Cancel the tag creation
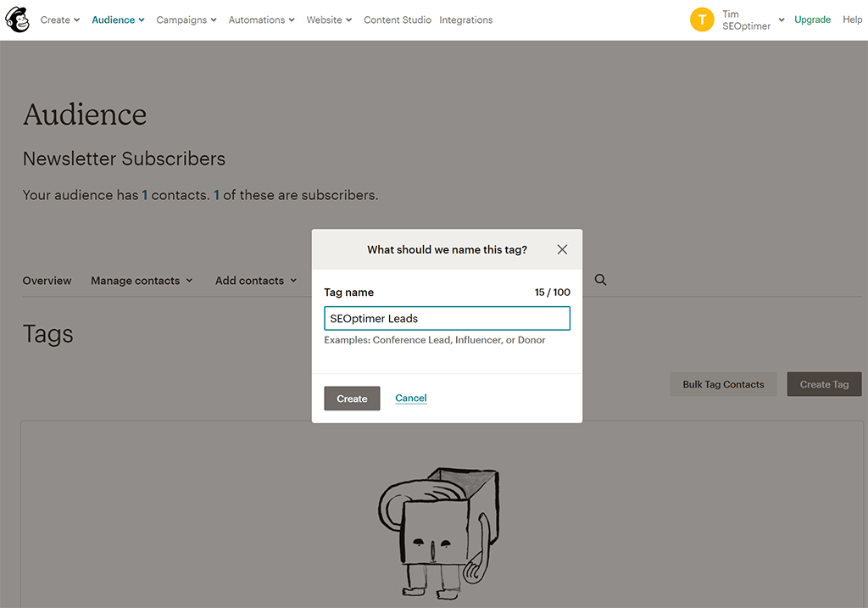 [411, 399]
